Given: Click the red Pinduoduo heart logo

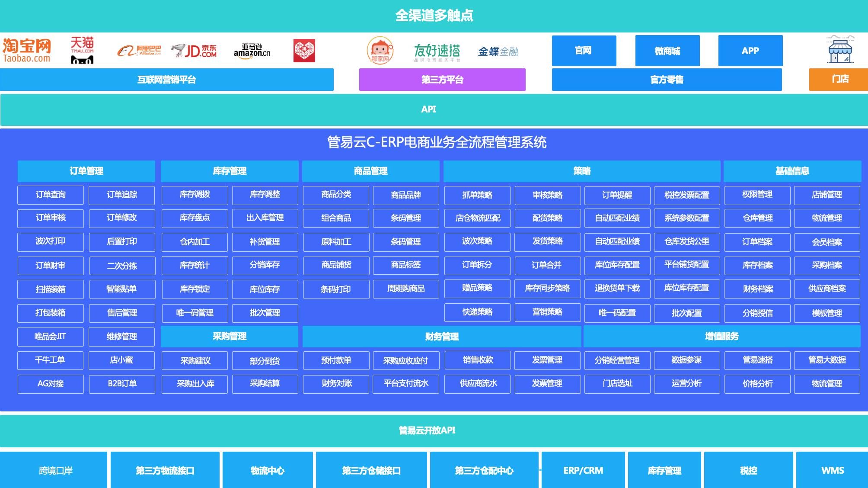Looking at the screenshot, I should pyautogui.click(x=304, y=51).
